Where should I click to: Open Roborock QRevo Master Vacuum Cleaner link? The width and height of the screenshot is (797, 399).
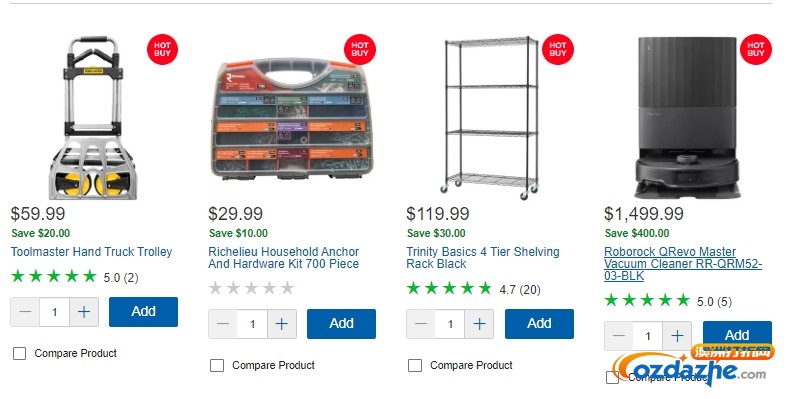(683, 264)
